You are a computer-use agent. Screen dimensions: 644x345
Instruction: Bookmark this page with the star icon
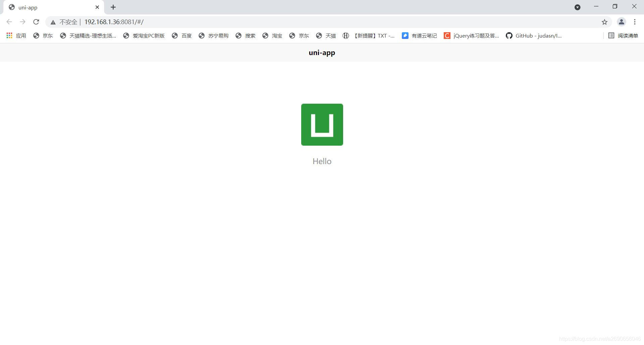pyautogui.click(x=604, y=22)
